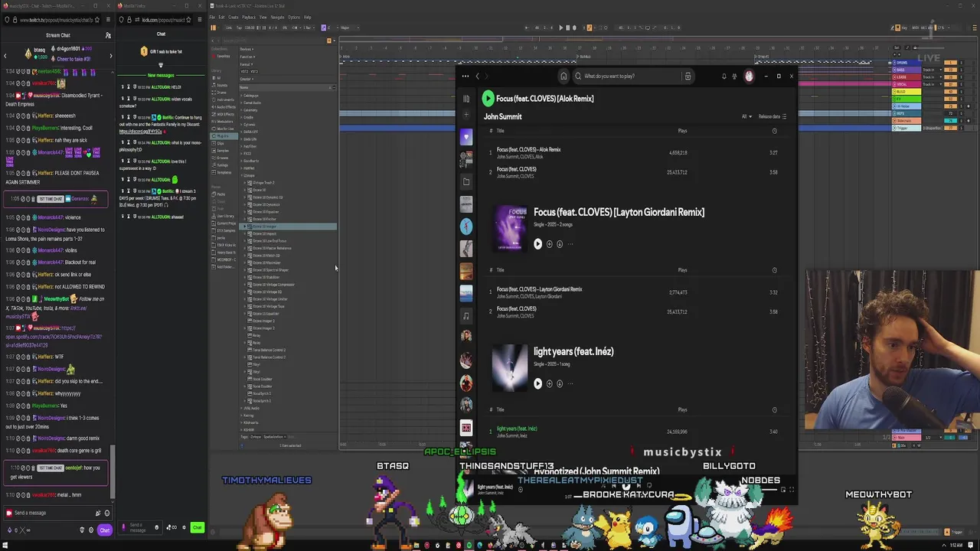
Task: Open Major scale dropdown in Ableton
Action: click(x=349, y=28)
